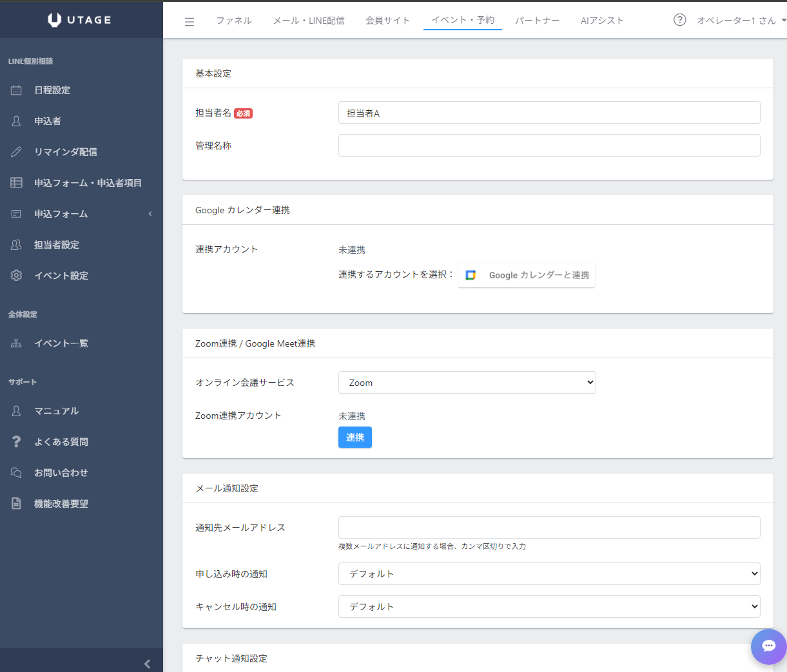Open the 申し込み時の通知 dropdown

[x=549, y=574]
